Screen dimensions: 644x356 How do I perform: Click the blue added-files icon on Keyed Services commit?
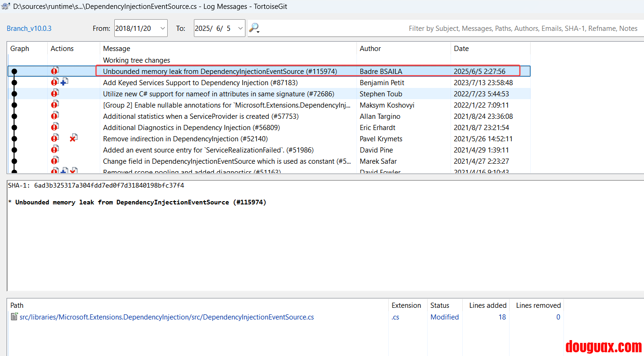click(x=65, y=82)
